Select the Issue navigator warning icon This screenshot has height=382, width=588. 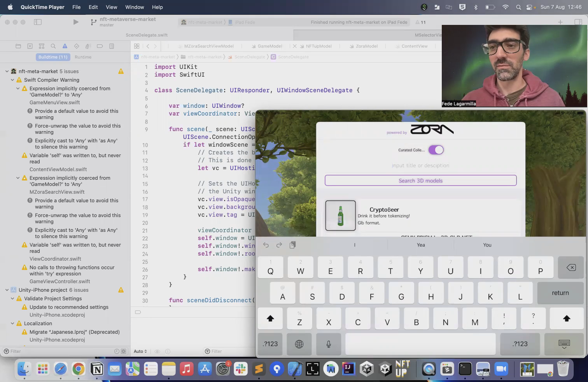[65, 46]
